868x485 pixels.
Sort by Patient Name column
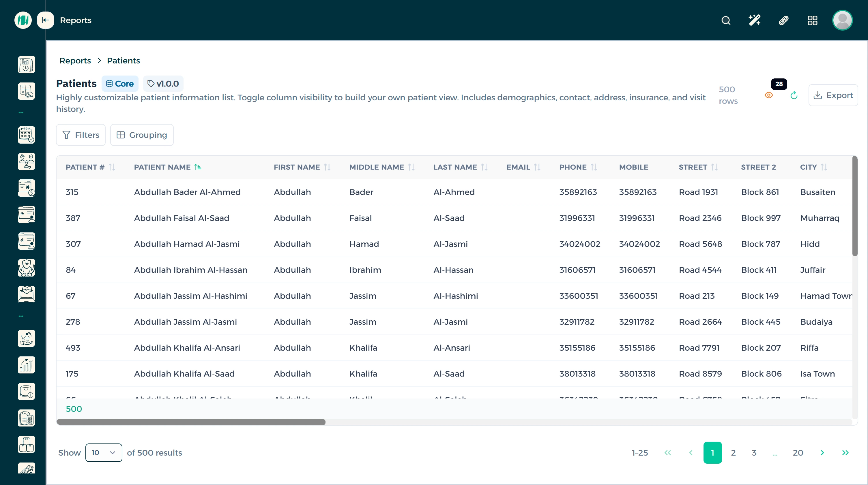pyautogui.click(x=198, y=167)
